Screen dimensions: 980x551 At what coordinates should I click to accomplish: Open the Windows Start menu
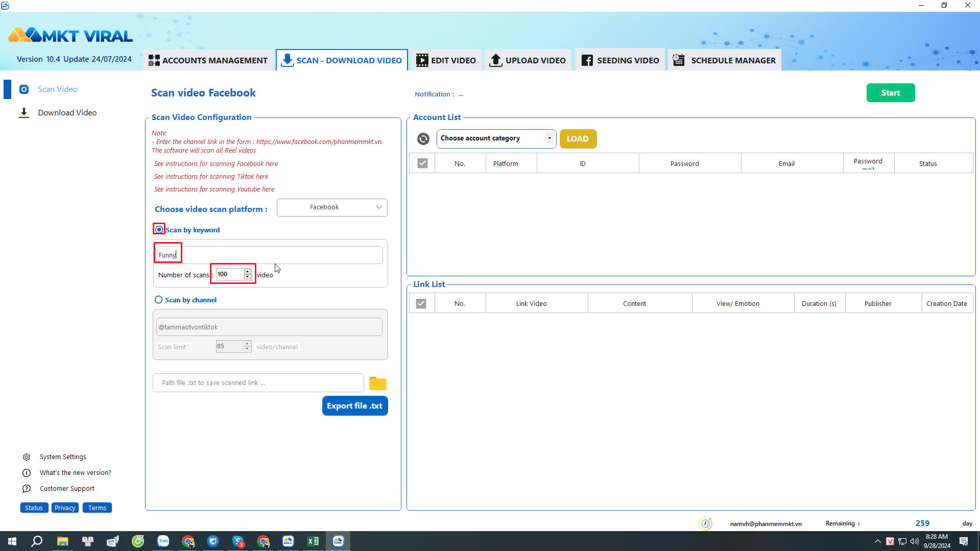[12, 541]
